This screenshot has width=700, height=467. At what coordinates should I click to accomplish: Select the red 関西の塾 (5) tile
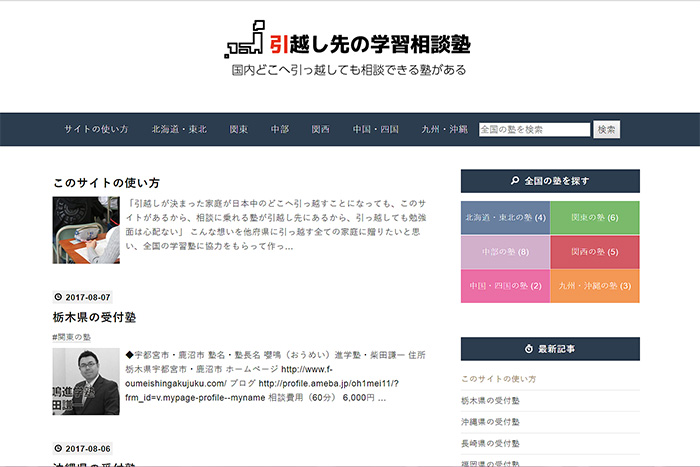click(594, 252)
